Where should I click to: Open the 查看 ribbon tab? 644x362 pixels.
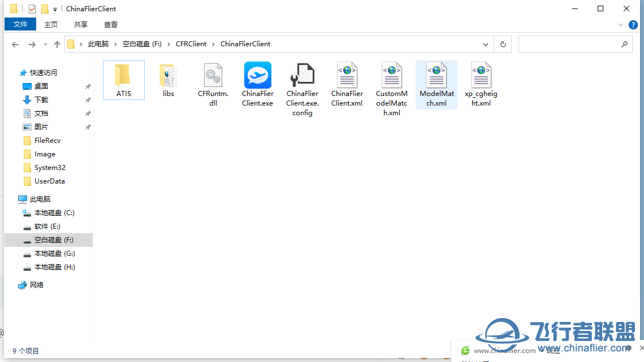110,25
